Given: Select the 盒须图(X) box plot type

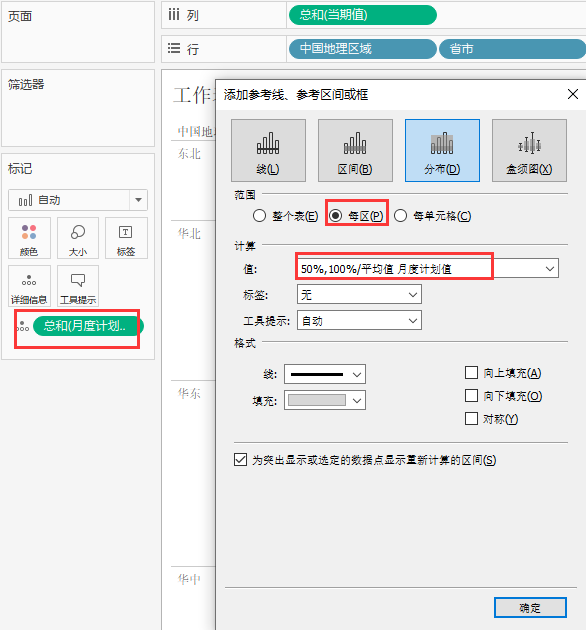Looking at the screenshot, I should pyautogui.click(x=529, y=150).
